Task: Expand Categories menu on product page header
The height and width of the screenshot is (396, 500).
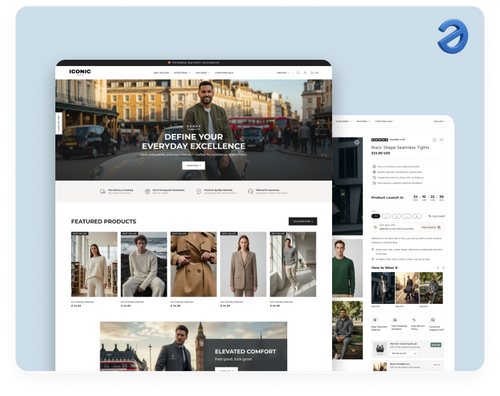Action: click(x=343, y=121)
